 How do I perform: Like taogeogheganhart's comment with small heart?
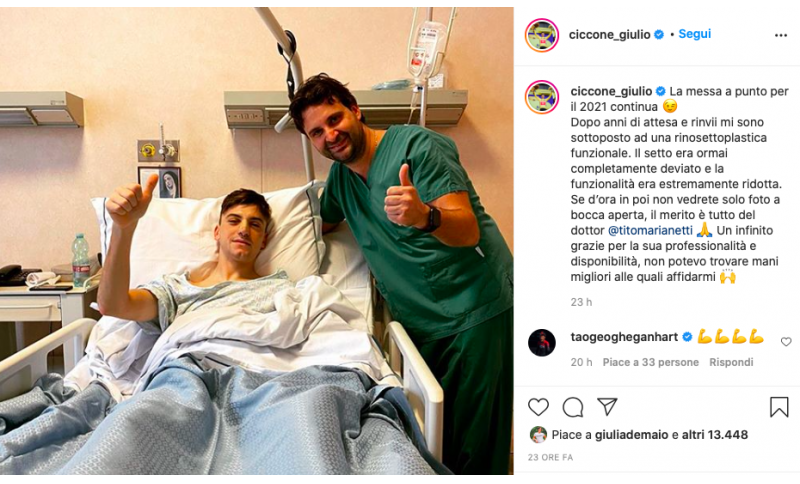point(786,342)
